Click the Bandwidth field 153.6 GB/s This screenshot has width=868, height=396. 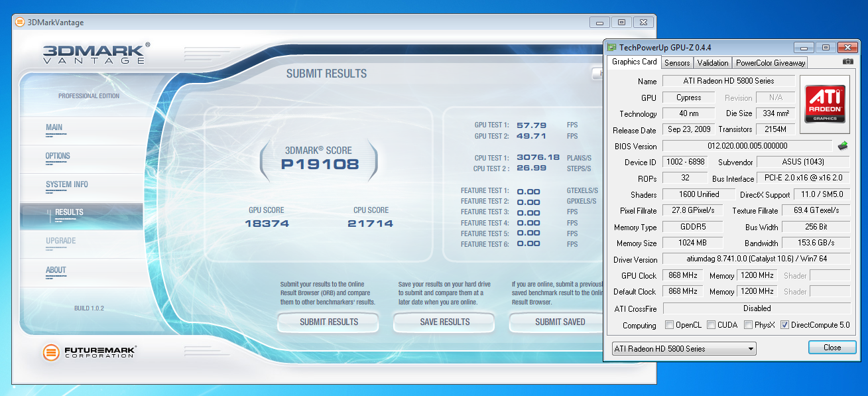[x=816, y=243]
